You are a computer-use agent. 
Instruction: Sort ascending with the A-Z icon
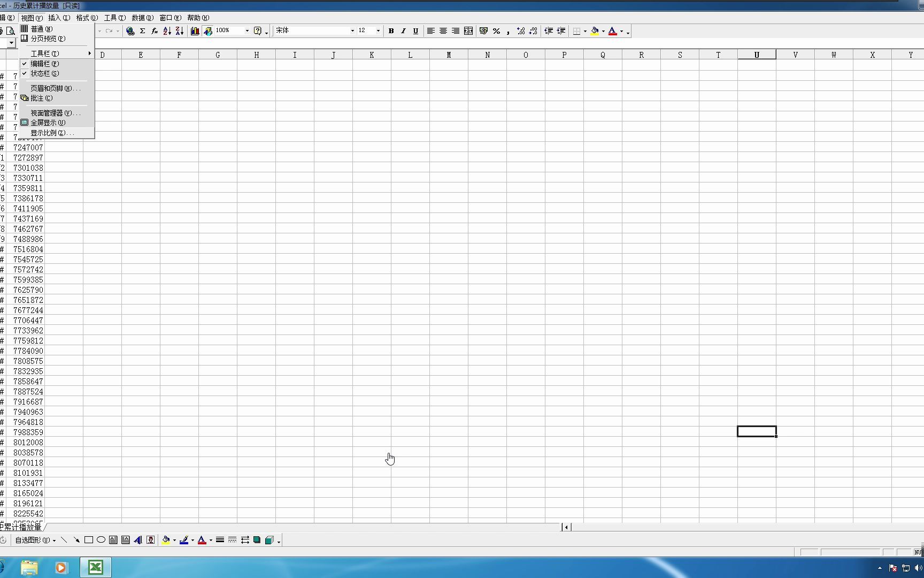click(167, 31)
